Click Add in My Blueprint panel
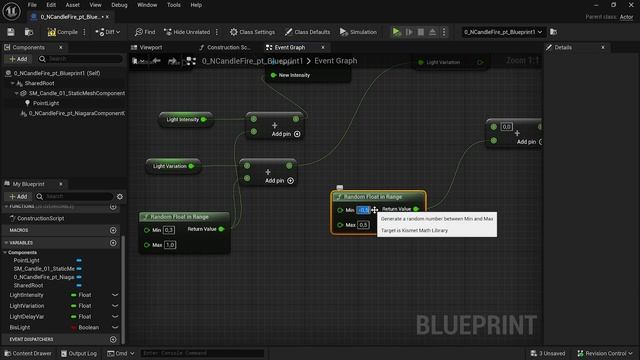 click(x=18, y=196)
